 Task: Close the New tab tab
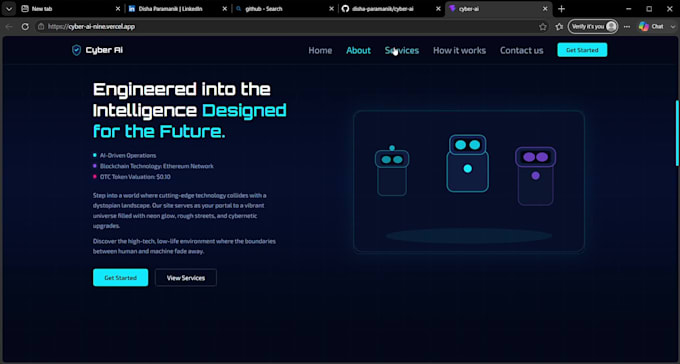coord(118,9)
